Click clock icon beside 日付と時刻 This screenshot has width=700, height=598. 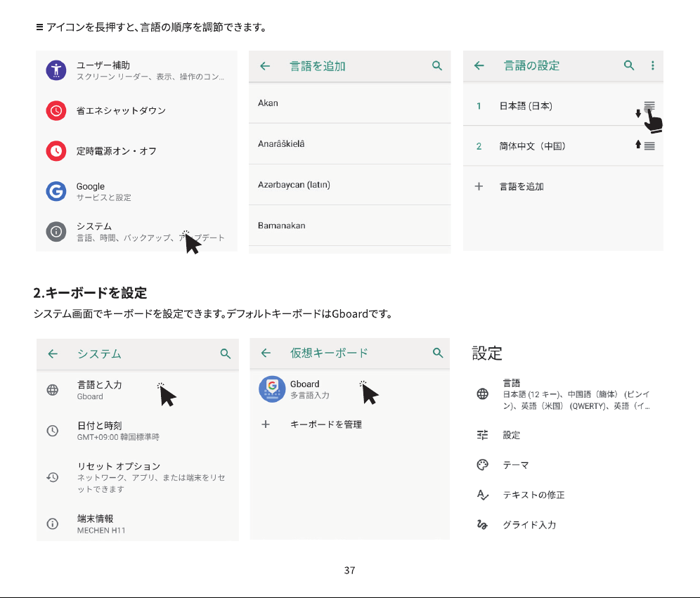tap(53, 431)
